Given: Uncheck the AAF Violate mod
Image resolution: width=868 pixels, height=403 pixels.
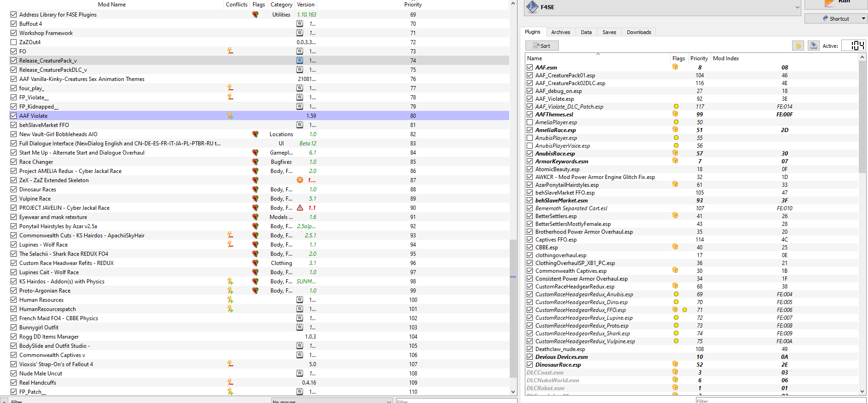Looking at the screenshot, I should click(14, 115).
